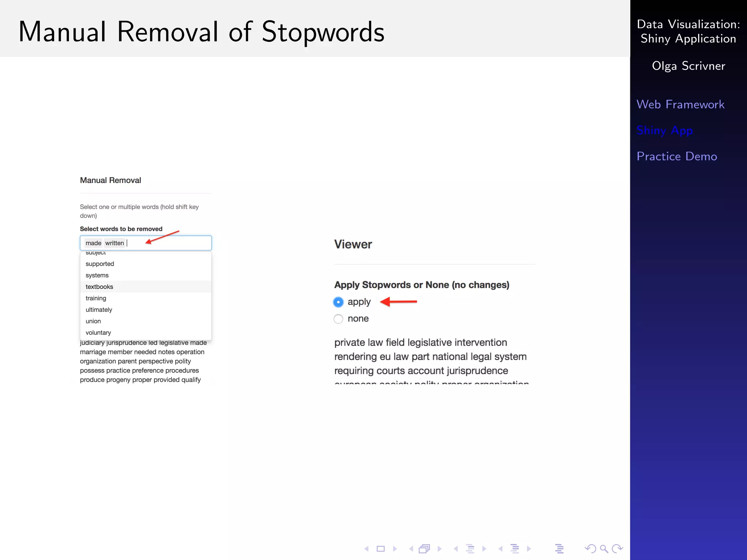Click the 'rendering eu law part national' line
This screenshot has height=560, width=747.
(430, 357)
